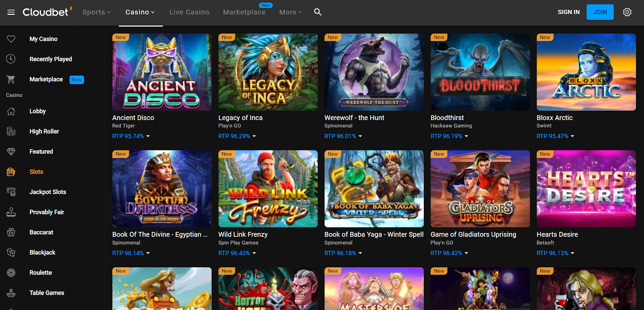Expand RTP 96.13% for Hearts Desire
The image size is (644, 310).
(555, 253)
